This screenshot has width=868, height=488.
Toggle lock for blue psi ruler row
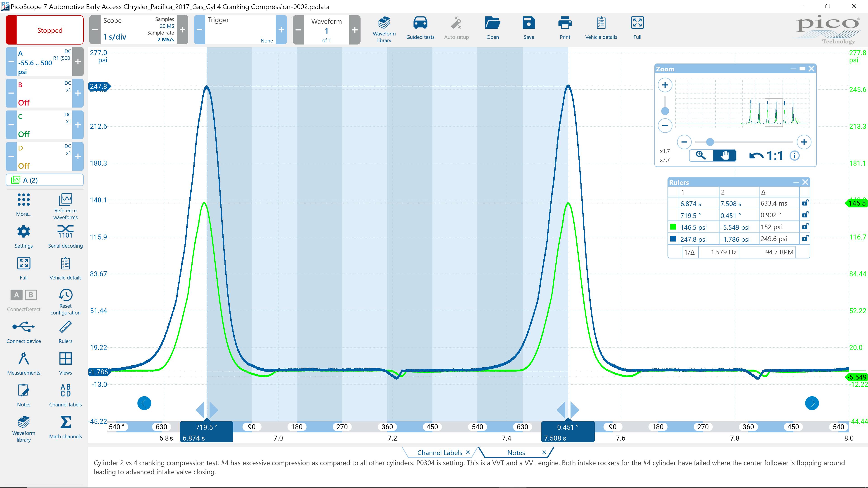pyautogui.click(x=805, y=239)
